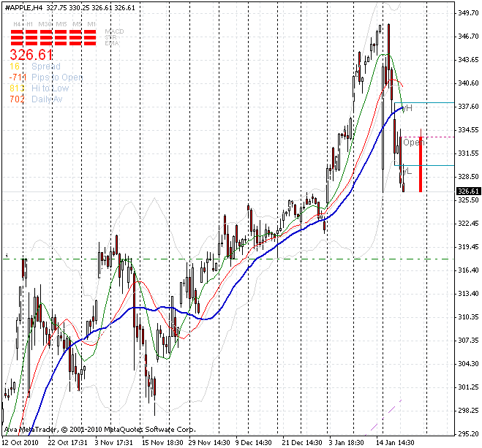Click the 322.45 price axis label
The image size is (482, 448).
pyautogui.click(x=468, y=223)
